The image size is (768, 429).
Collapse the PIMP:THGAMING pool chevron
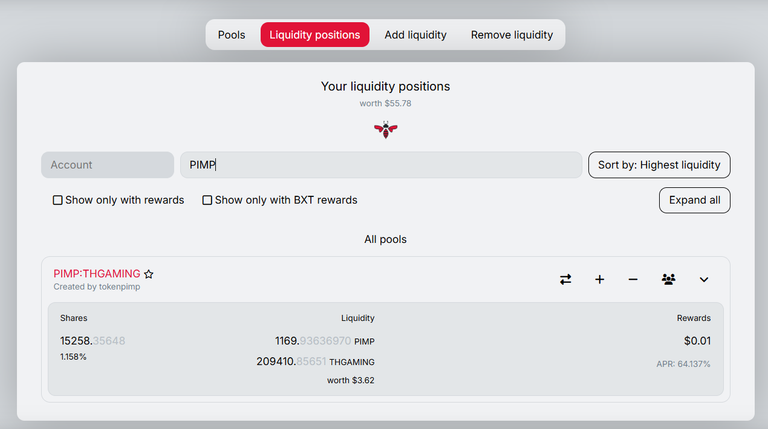704,280
